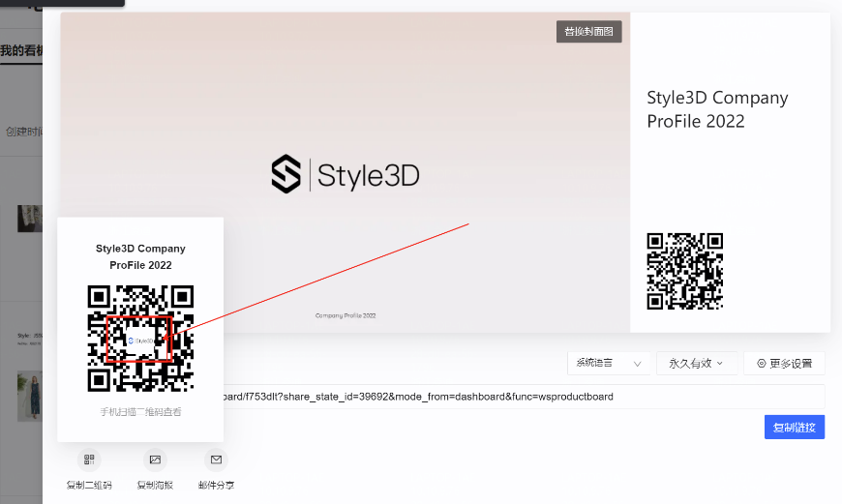The image size is (842, 504).
Task: Select the 我的看板 tab in the background page
Action: (21, 50)
